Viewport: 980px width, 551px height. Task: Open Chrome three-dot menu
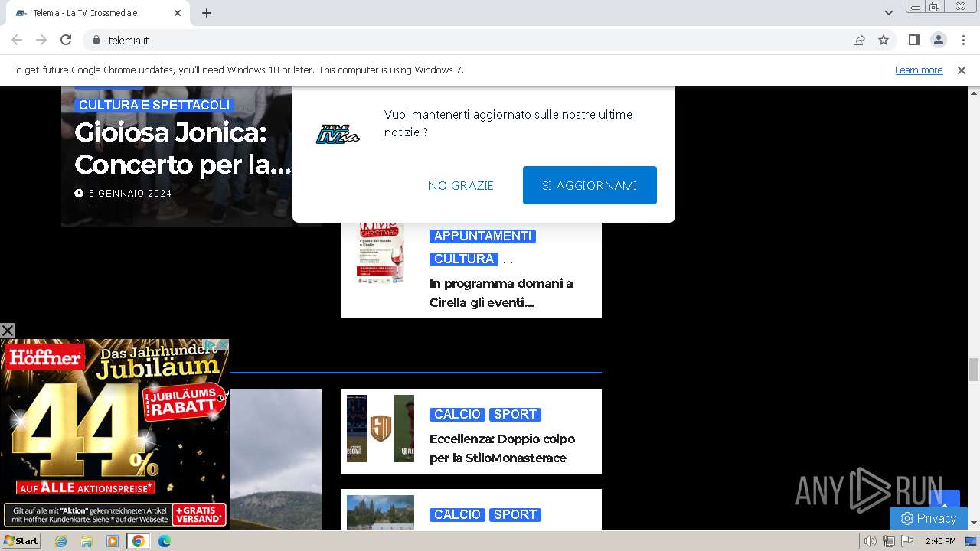point(963,40)
